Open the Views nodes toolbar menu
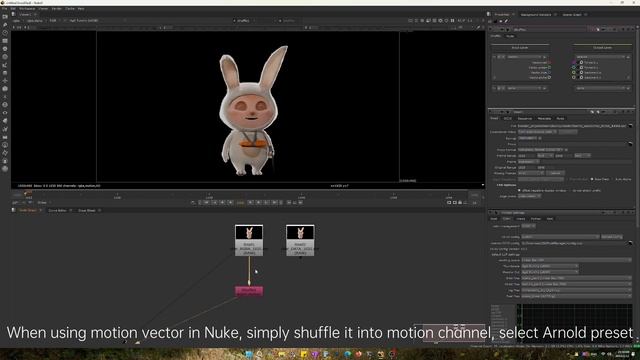The width and height of the screenshot is (640, 360). tap(5, 113)
